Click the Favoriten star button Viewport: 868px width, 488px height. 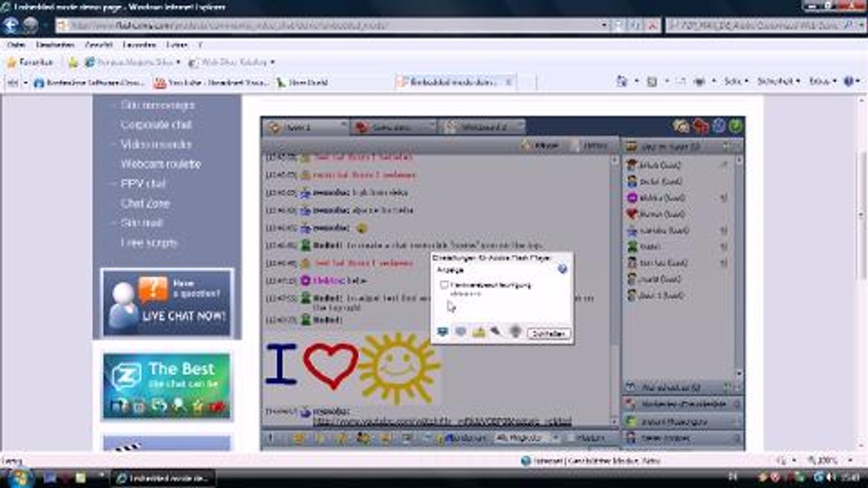[x=30, y=62]
